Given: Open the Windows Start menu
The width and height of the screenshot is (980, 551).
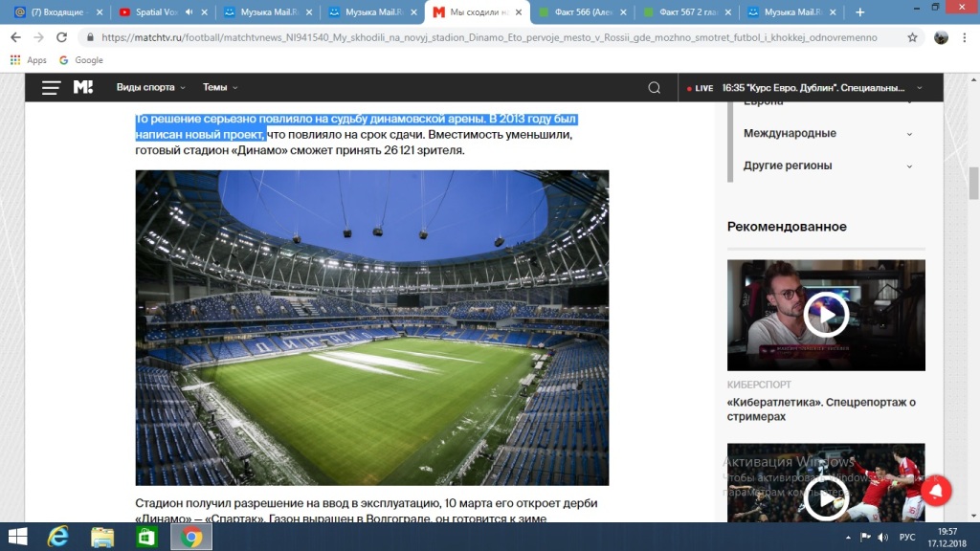Looking at the screenshot, I should 17,537.
